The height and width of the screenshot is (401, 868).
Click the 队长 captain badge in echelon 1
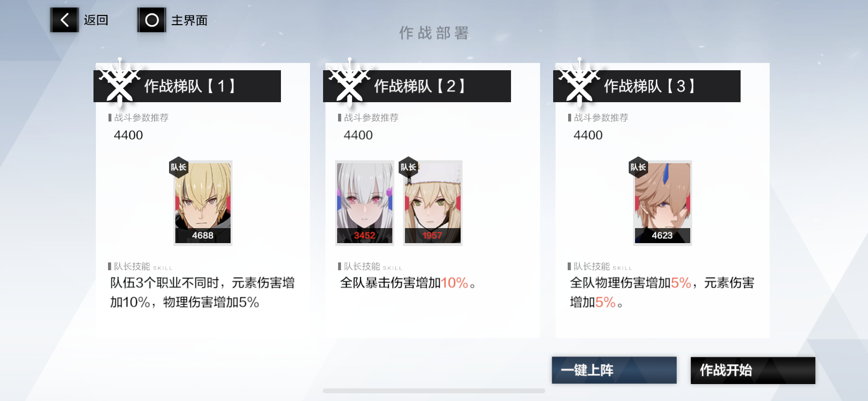pos(178,168)
